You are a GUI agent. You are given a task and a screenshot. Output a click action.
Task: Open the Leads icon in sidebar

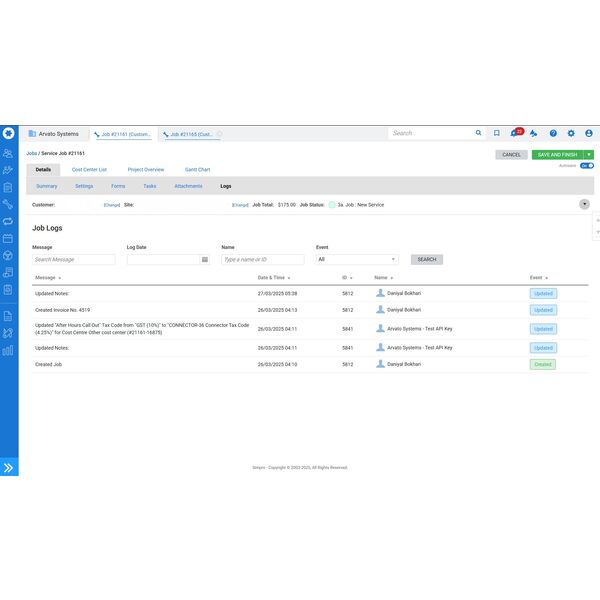(8, 170)
